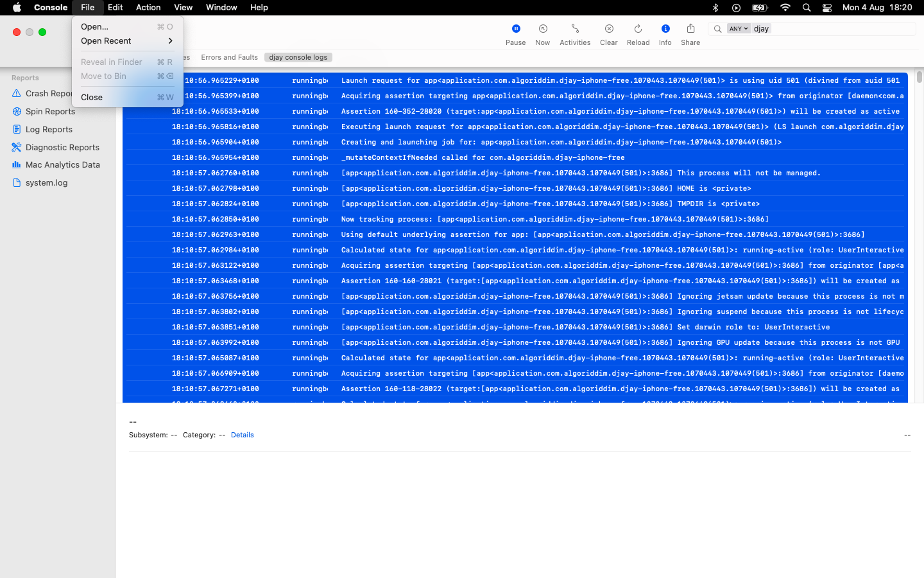Reload the console log
This screenshot has height=578, width=924.
[638, 29]
